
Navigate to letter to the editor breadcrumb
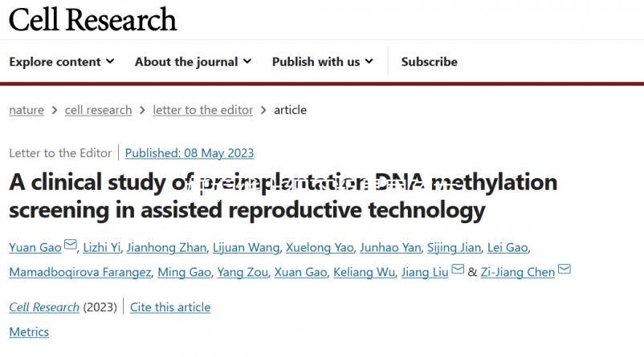click(202, 110)
